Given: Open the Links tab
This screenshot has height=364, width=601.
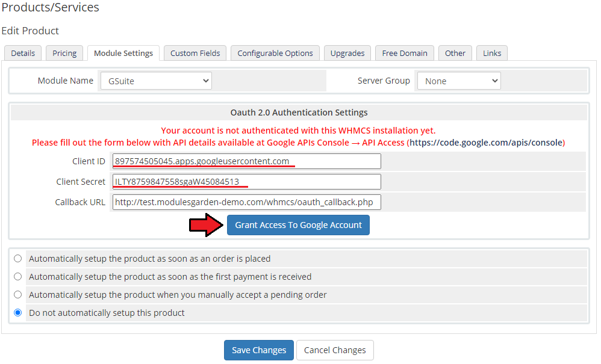Looking at the screenshot, I should tap(492, 53).
